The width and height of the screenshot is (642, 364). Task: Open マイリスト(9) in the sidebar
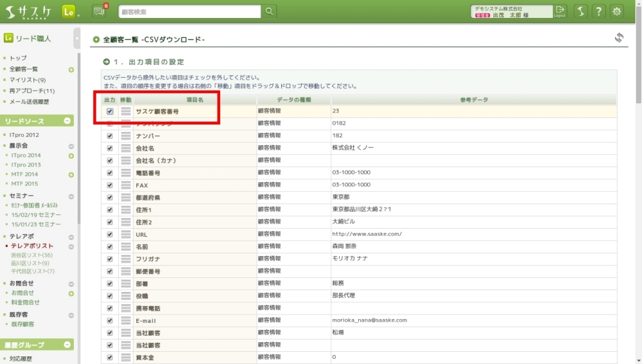point(28,80)
